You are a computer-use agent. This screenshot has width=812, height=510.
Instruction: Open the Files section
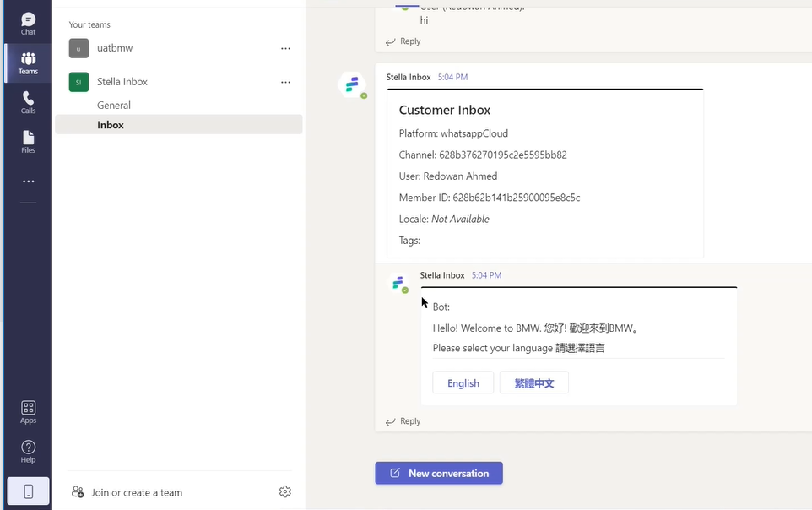(x=28, y=142)
